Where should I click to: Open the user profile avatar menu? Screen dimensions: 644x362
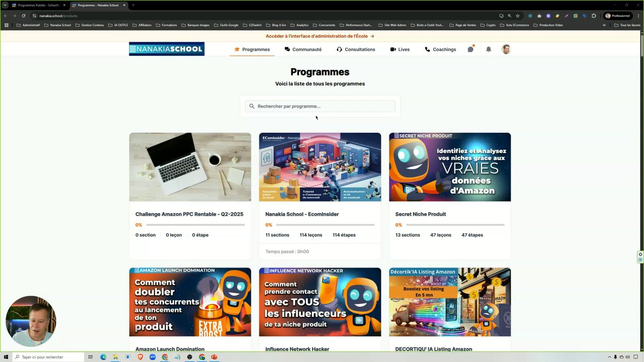coord(506,49)
